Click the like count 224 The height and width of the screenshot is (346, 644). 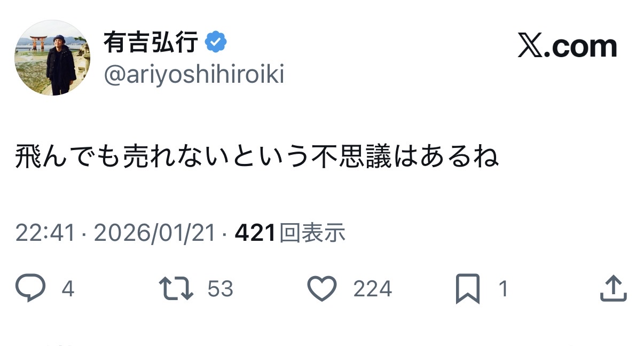[x=372, y=289]
